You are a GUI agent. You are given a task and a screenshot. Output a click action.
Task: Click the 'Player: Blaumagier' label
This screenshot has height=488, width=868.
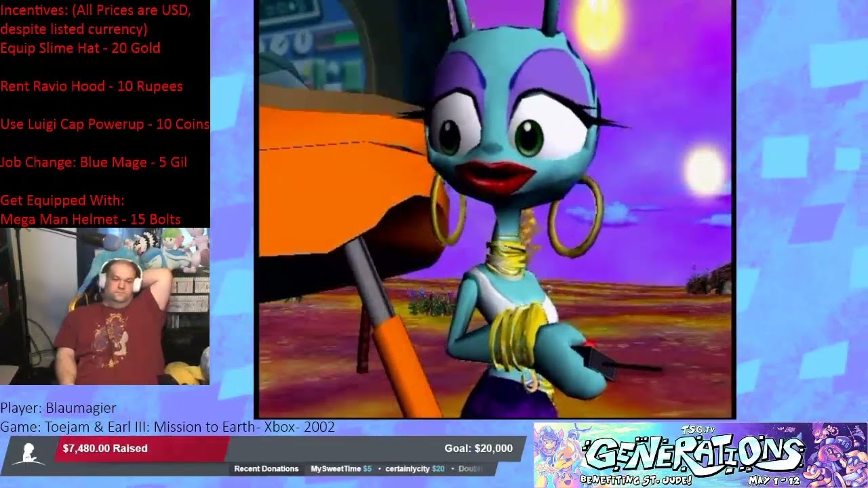click(x=58, y=407)
